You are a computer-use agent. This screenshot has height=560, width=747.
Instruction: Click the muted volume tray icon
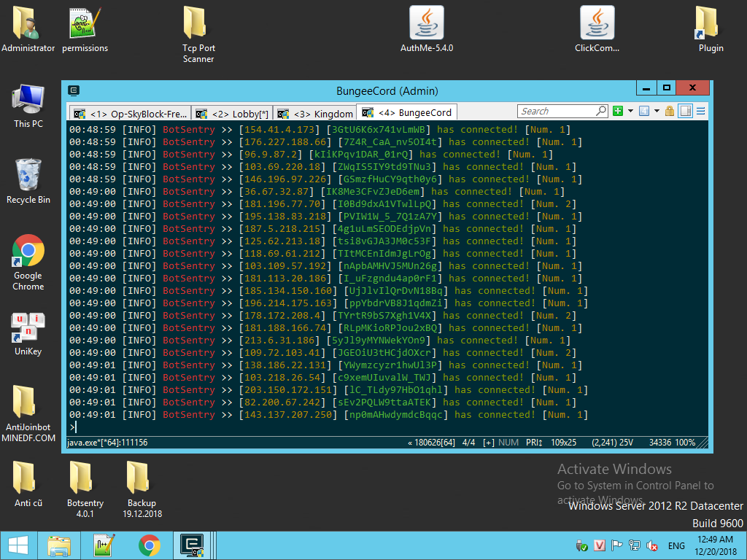pos(651,545)
